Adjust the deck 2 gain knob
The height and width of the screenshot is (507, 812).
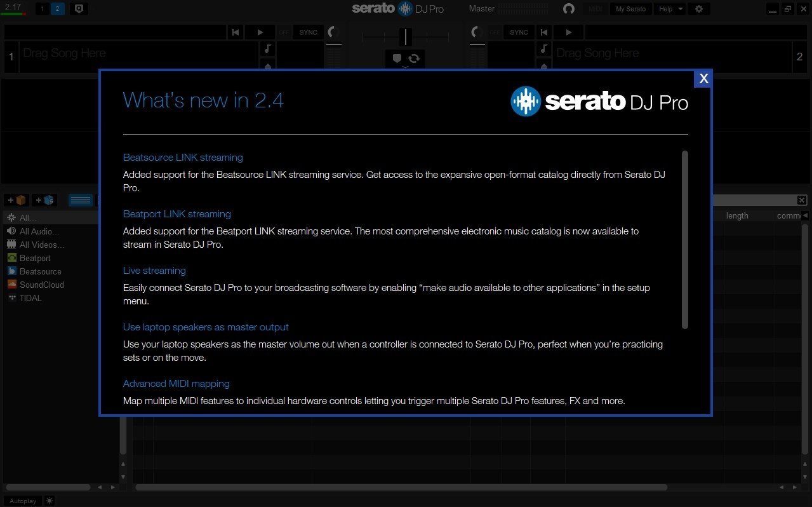(x=477, y=32)
